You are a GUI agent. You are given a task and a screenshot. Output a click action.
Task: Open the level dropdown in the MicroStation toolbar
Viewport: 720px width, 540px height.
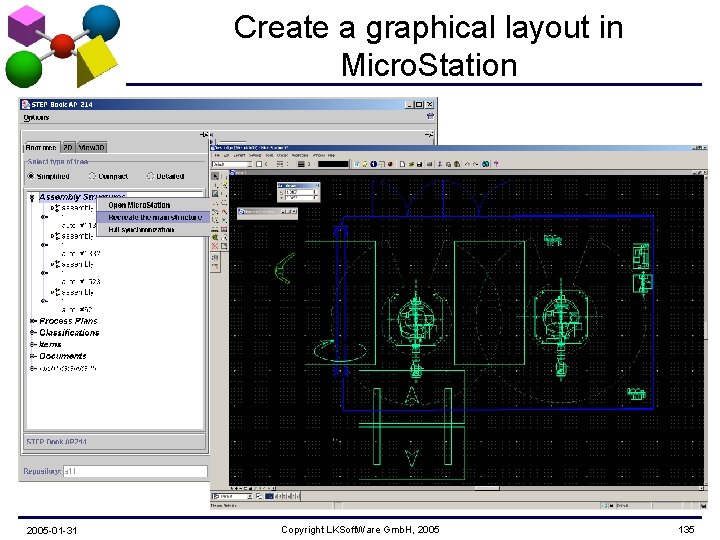pyautogui.click(x=232, y=164)
